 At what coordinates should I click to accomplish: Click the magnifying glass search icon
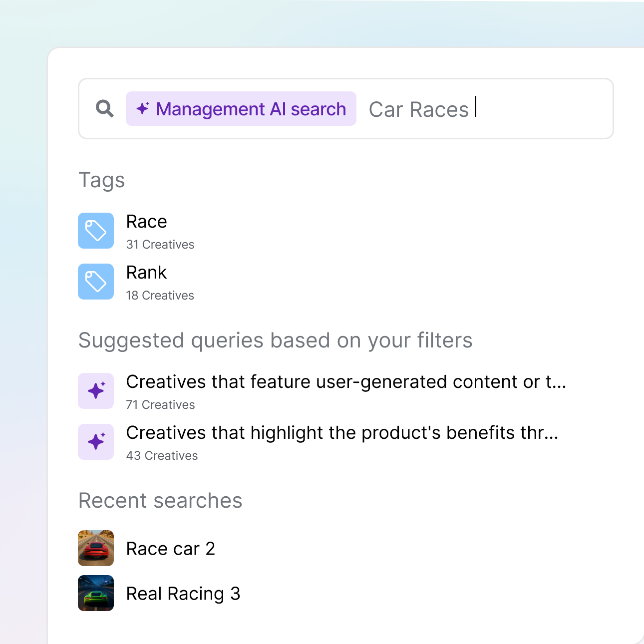tap(104, 108)
